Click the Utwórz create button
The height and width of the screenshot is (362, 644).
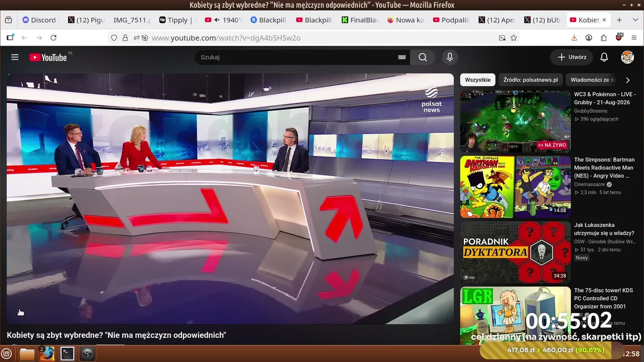[x=572, y=57]
